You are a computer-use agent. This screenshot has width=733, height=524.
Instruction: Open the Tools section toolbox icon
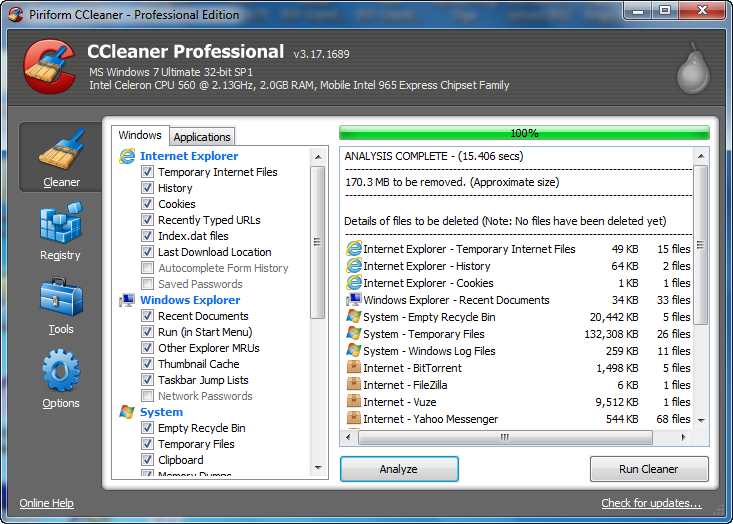61,296
